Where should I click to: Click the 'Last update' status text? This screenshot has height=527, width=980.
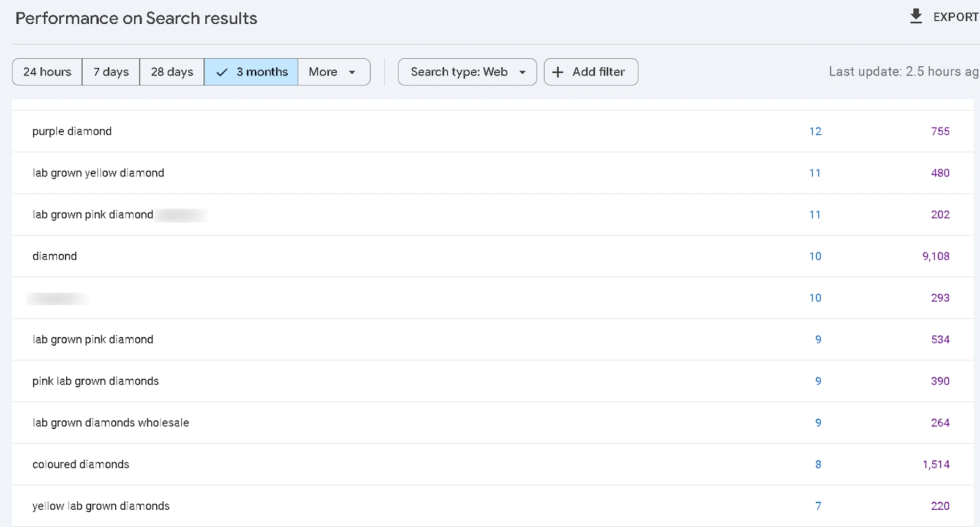tap(904, 72)
